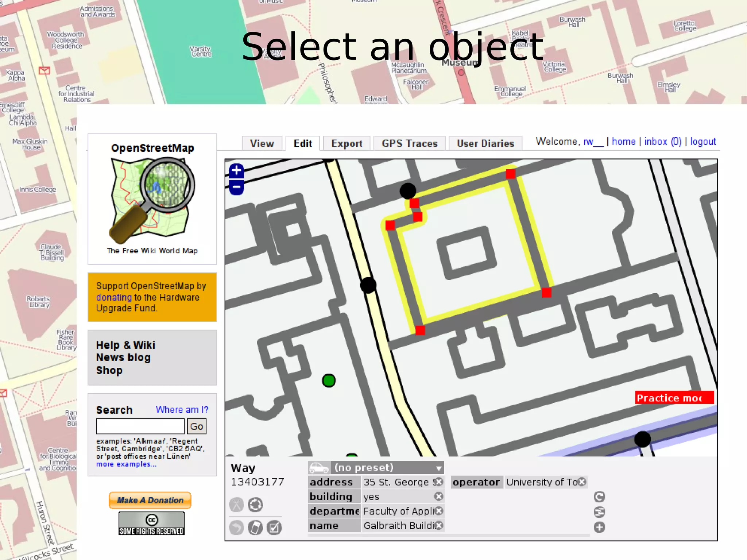Click the reverse way direction icon
Image resolution: width=747 pixels, height=560 pixels.
pyautogui.click(x=255, y=505)
